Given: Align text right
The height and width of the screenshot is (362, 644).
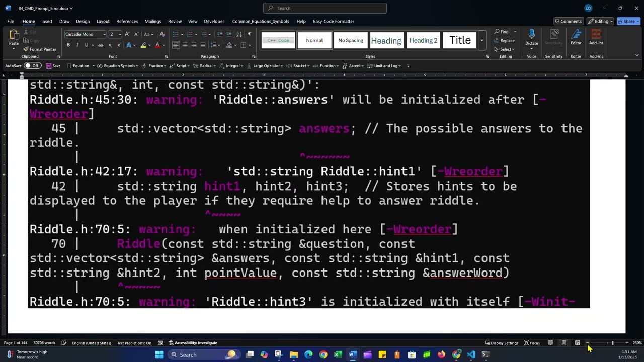Looking at the screenshot, I should coord(194,45).
